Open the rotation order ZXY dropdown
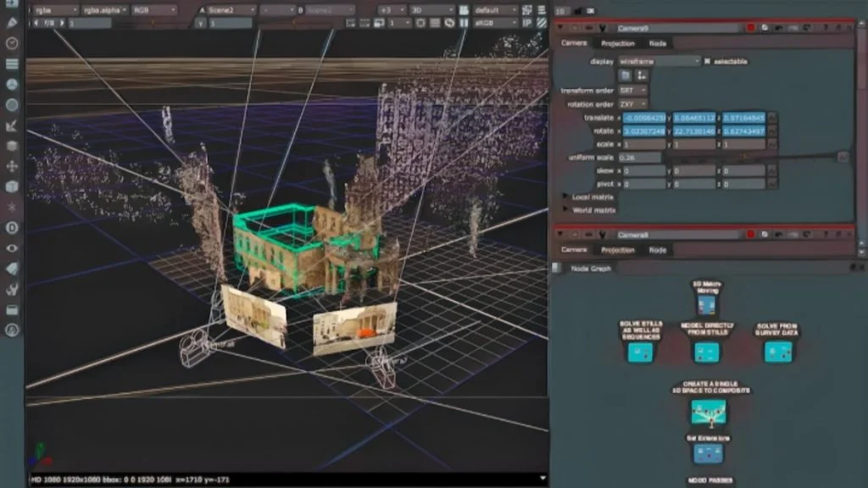The height and width of the screenshot is (488, 868). pyautogui.click(x=632, y=104)
